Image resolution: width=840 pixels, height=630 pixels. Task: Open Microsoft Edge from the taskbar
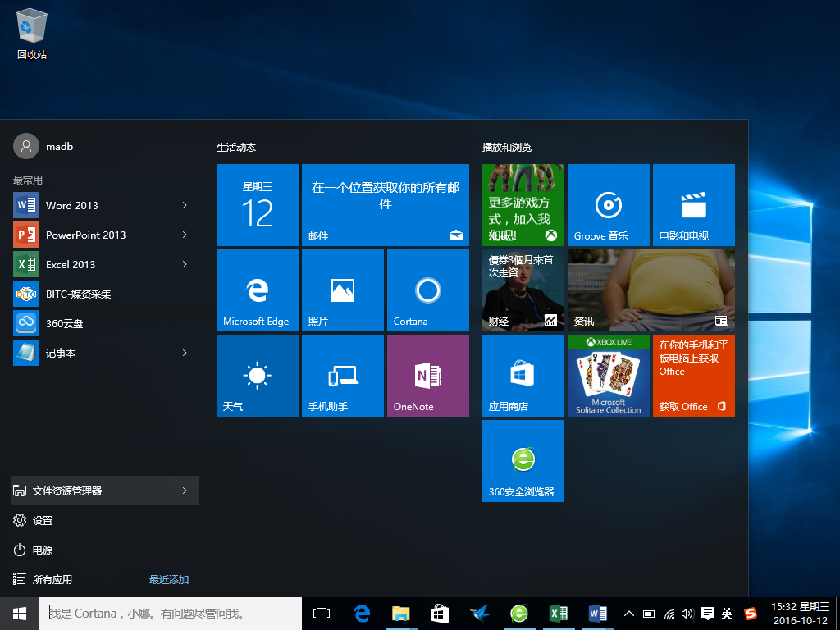coord(362,614)
